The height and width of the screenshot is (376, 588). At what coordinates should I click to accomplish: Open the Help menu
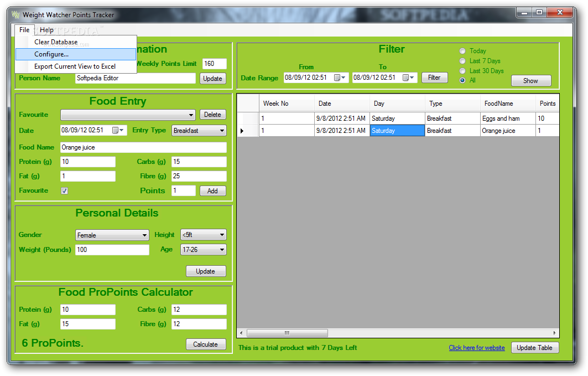46,30
